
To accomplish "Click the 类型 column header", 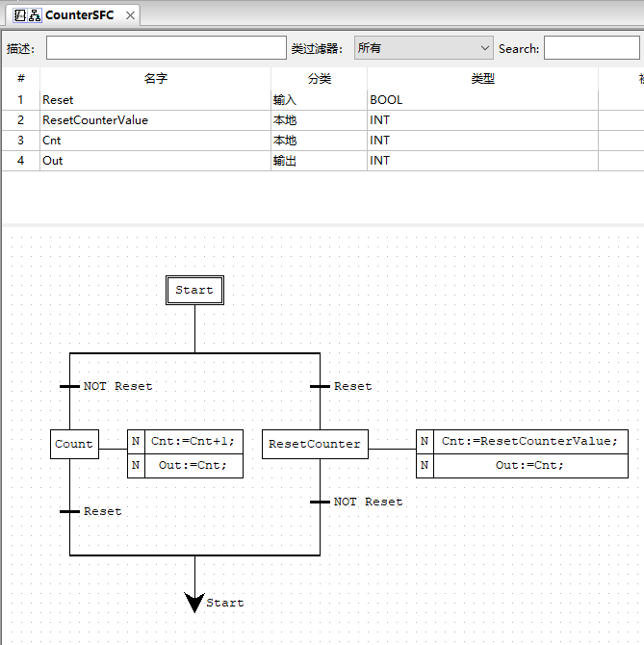I will point(482,79).
